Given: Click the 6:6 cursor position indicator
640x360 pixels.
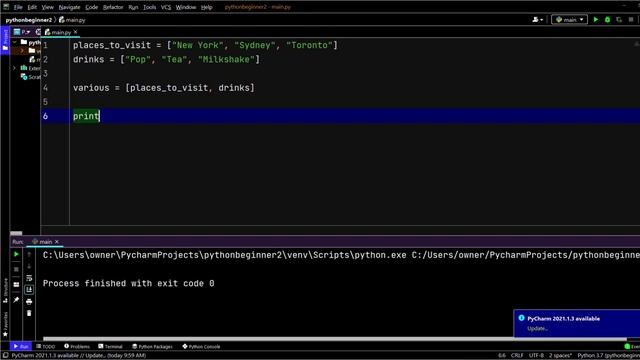Looking at the screenshot, I should (502, 356).
